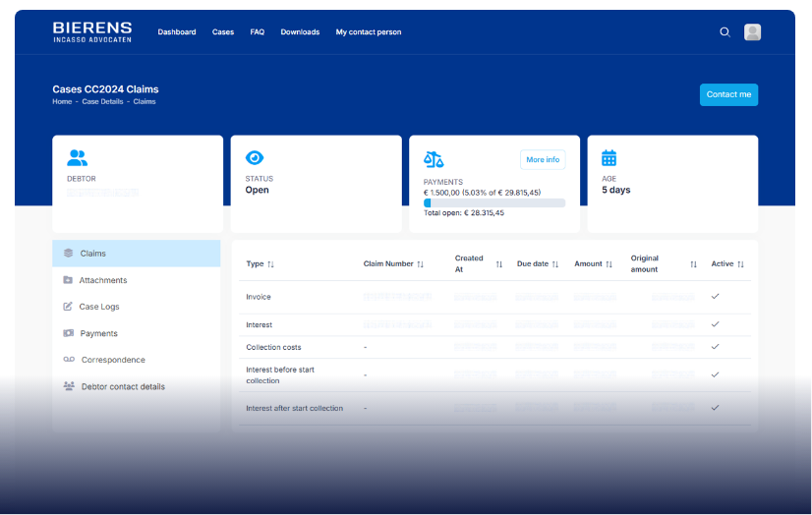Click Active checkmark for Interest before start collection

(x=715, y=374)
